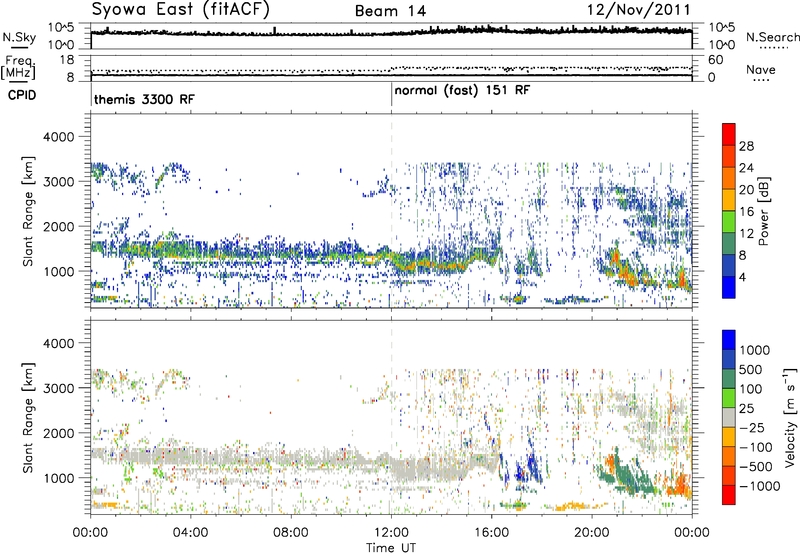Select the 'Freq. [MHz]' axis label

point(18,67)
